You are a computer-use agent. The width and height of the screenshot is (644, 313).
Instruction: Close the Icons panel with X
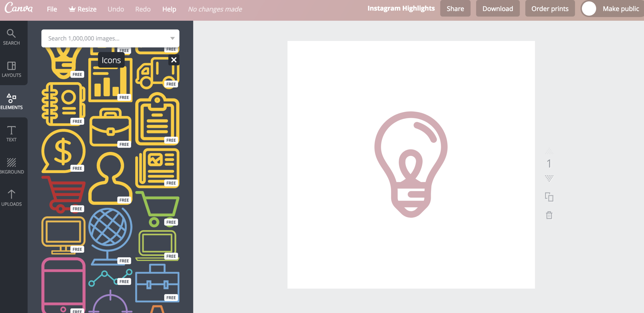(x=174, y=60)
